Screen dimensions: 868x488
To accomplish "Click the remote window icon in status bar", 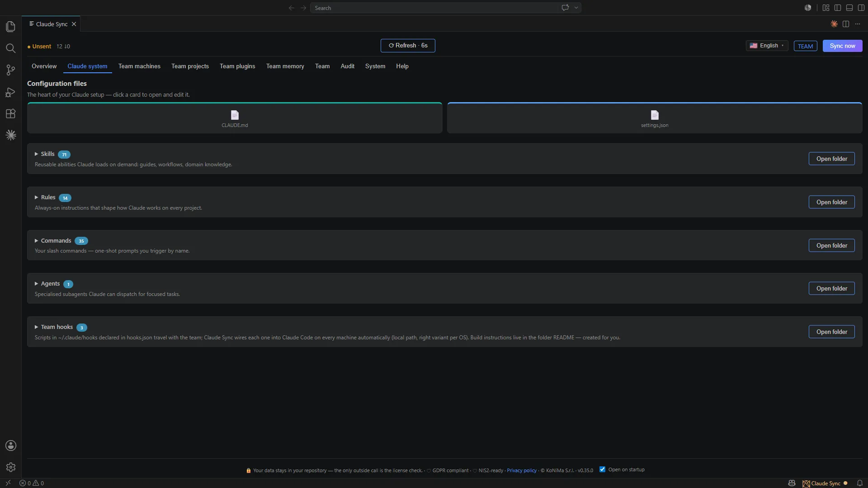I will tap(8, 483).
